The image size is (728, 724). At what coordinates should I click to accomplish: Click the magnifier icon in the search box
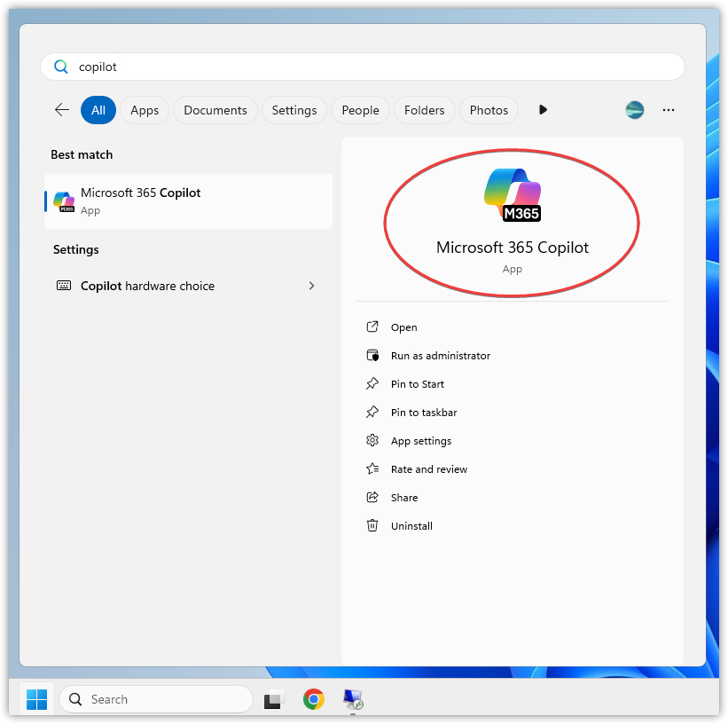[x=61, y=67]
